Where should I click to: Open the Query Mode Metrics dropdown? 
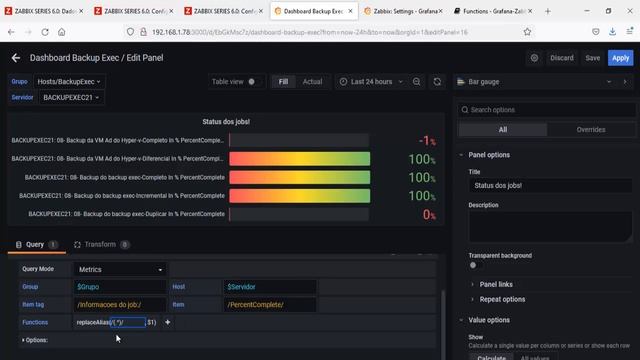120,269
